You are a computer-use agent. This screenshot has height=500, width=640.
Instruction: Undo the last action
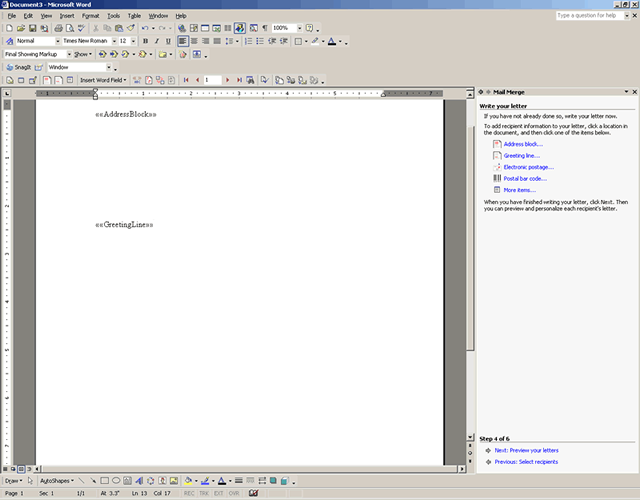[145, 28]
